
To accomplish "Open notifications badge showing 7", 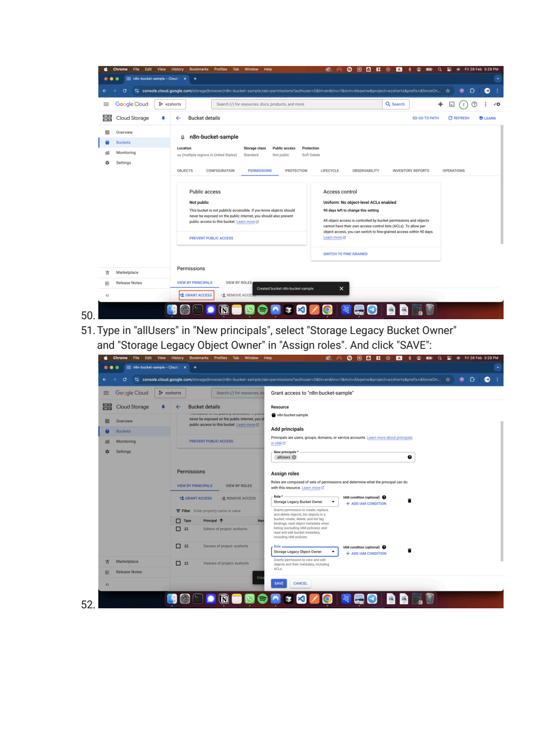I will click(x=463, y=105).
